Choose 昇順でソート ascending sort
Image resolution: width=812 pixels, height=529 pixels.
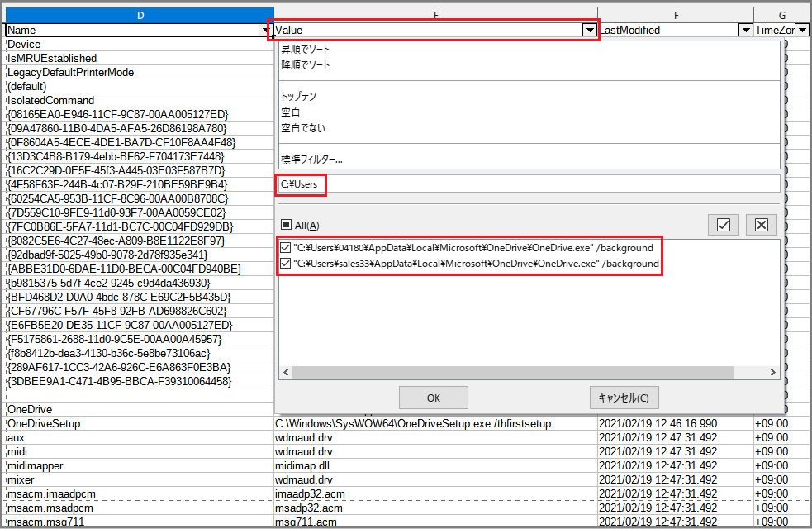point(306,50)
